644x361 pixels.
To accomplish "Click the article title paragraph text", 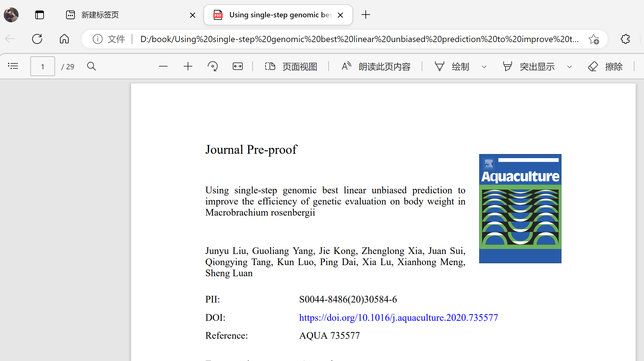I will (x=335, y=201).
